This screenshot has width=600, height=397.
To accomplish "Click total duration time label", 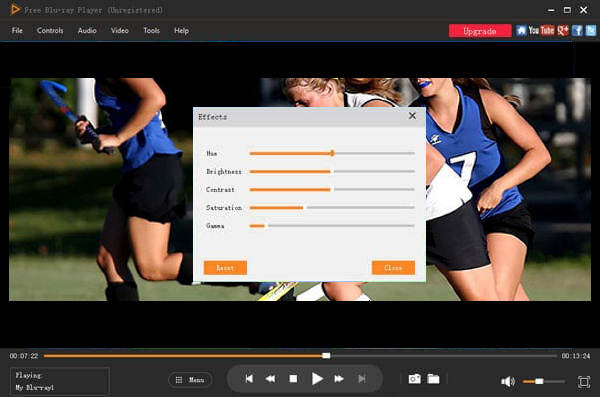I will 576,356.
